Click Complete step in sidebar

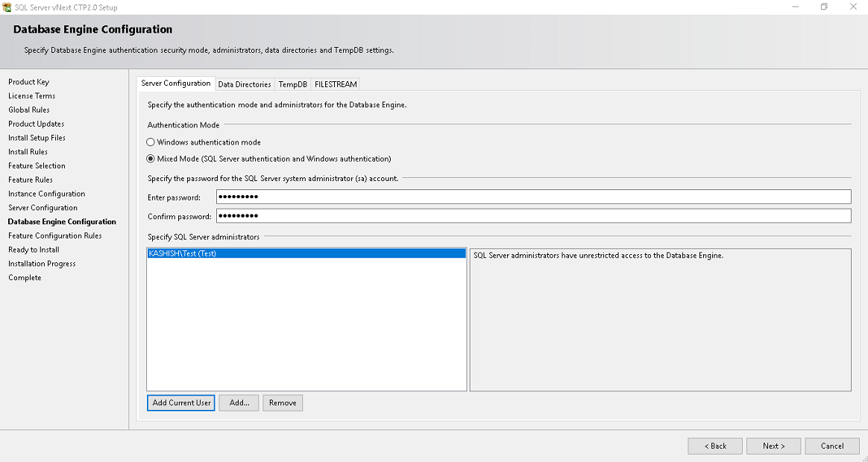25,278
